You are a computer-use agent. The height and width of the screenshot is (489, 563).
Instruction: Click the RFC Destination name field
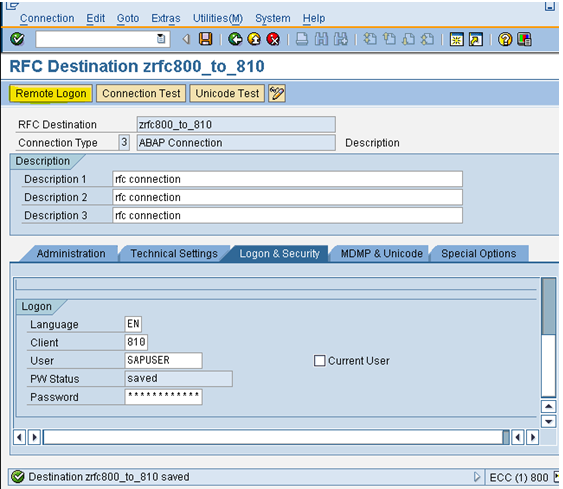(x=236, y=125)
